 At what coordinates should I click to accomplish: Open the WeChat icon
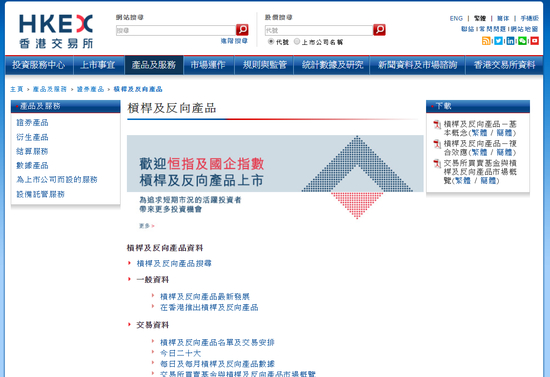pyautogui.click(x=522, y=41)
